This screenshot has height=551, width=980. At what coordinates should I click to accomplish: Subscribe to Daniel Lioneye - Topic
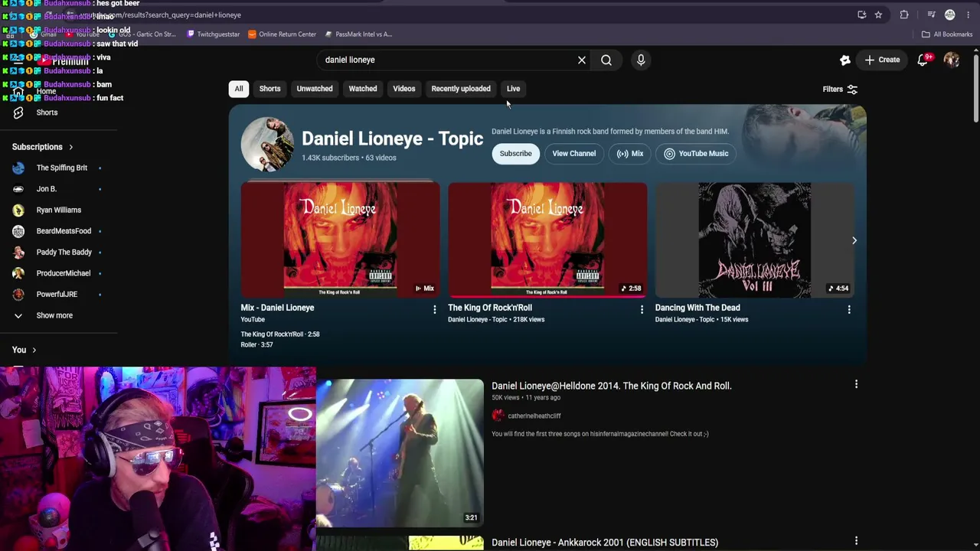tap(515, 154)
